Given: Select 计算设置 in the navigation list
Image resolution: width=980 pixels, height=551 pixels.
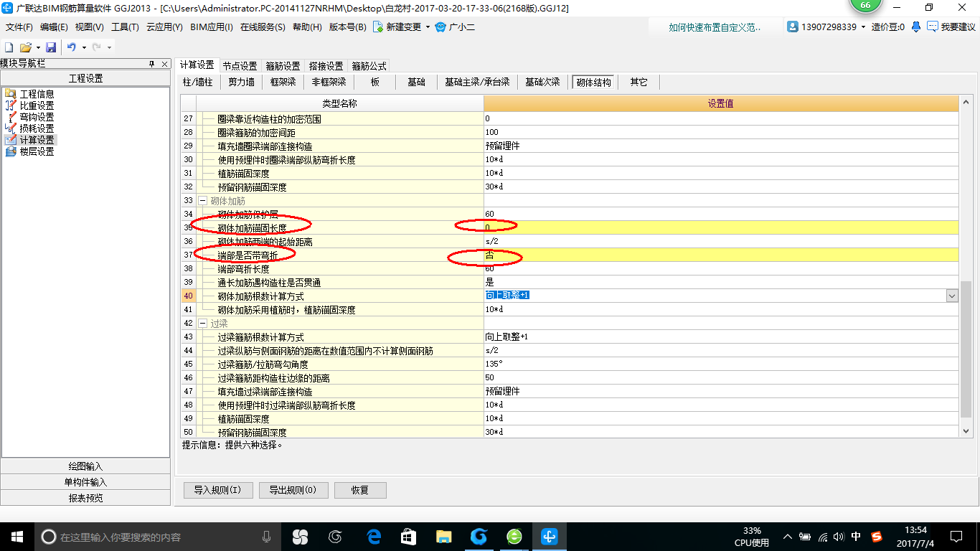Looking at the screenshot, I should coord(29,140).
